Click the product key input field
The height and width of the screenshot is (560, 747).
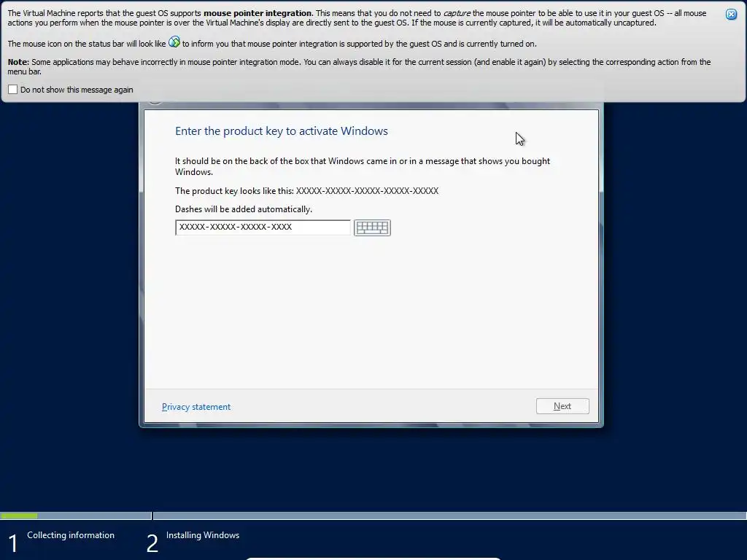point(263,227)
